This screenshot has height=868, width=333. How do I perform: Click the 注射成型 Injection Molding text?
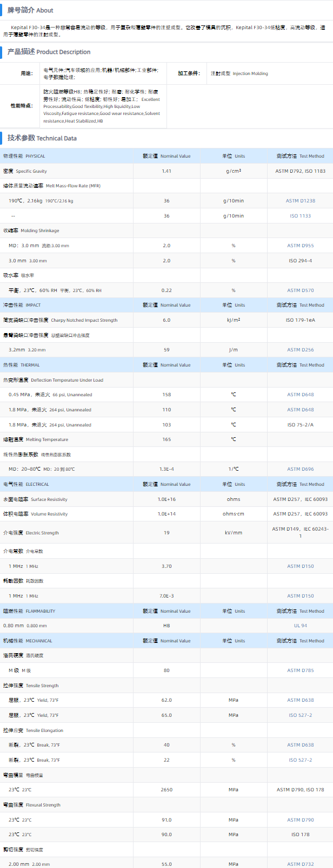point(239,73)
